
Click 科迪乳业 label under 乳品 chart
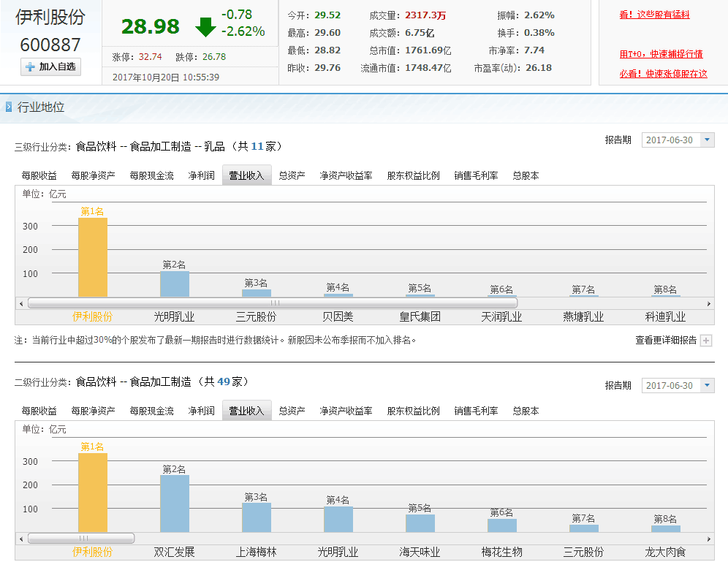665,317
